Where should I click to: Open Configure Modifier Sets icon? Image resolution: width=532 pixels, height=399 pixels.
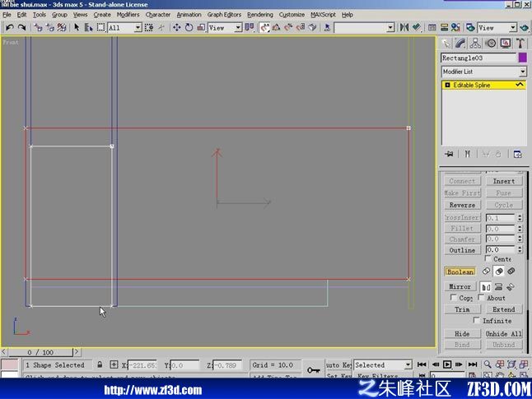518,154
